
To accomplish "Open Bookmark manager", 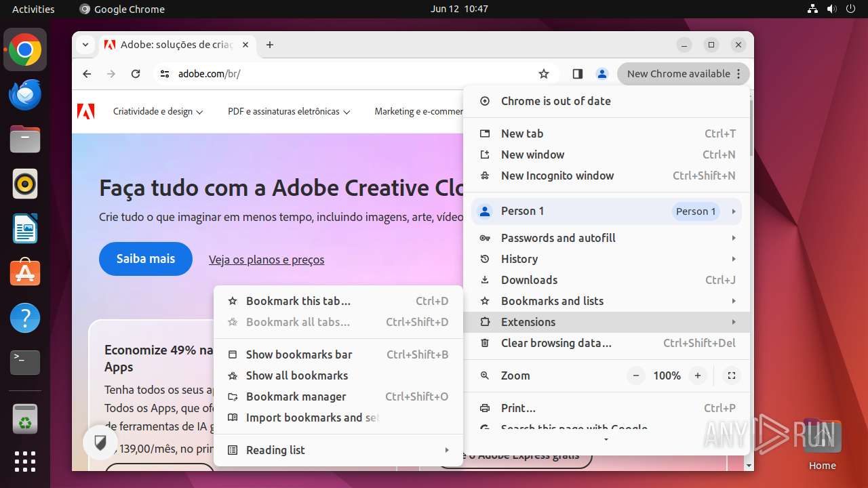I will [x=338, y=396].
